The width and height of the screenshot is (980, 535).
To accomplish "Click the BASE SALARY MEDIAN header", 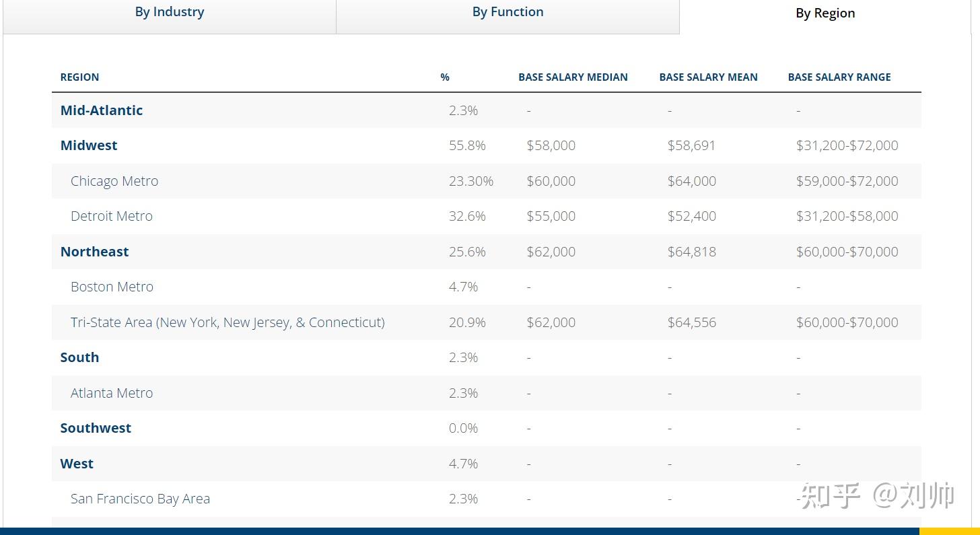I will click(x=573, y=77).
